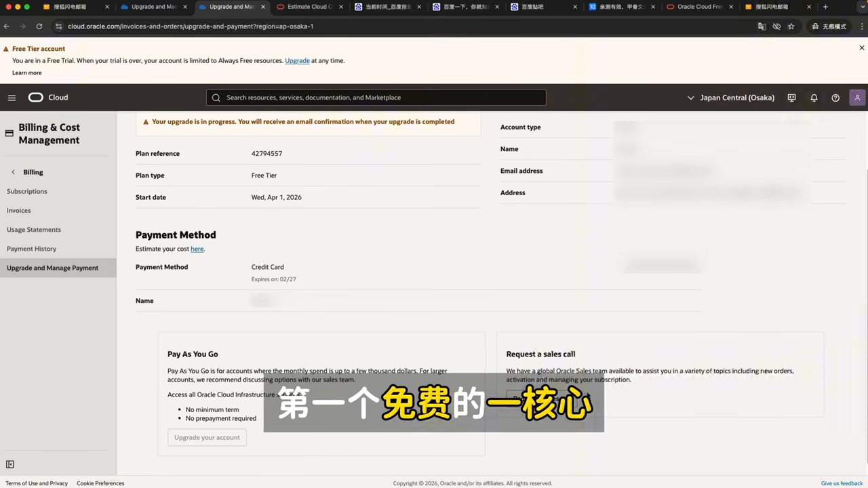The image size is (868, 488).
Task: Click the plan reference value 42794557
Action: [267, 153]
